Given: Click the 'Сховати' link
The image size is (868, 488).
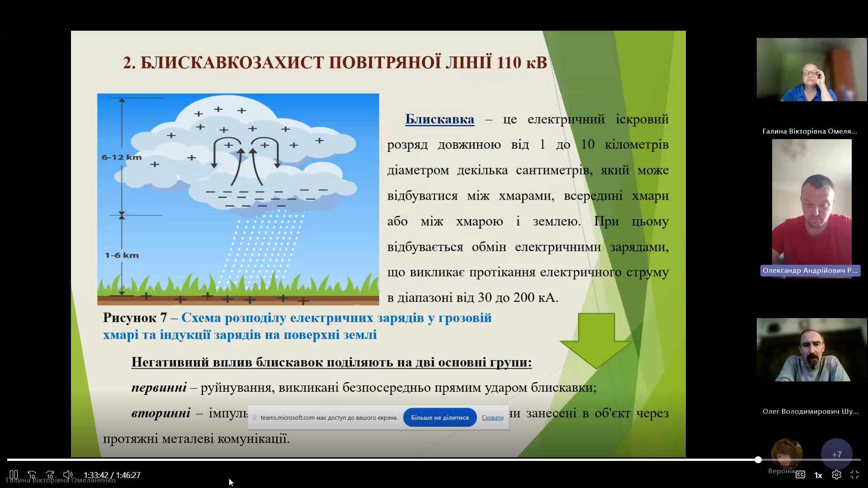Looking at the screenshot, I should [492, 418].
